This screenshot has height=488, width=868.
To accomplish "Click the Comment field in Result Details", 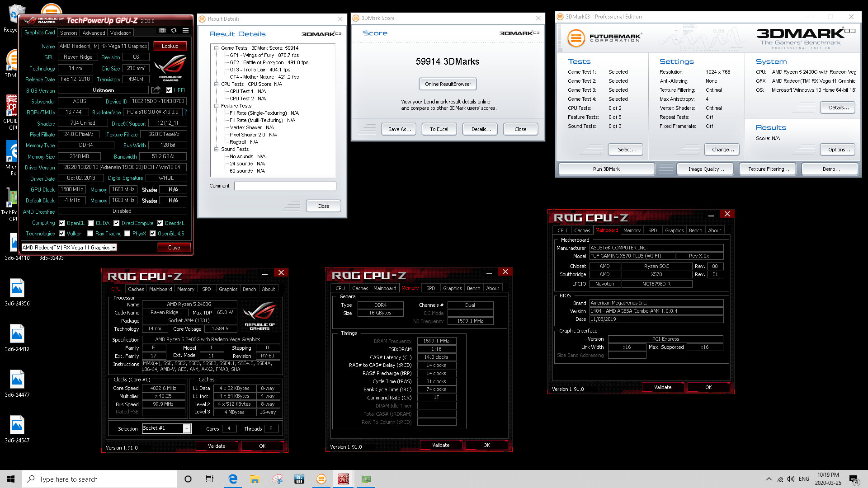I will point(285,186).
